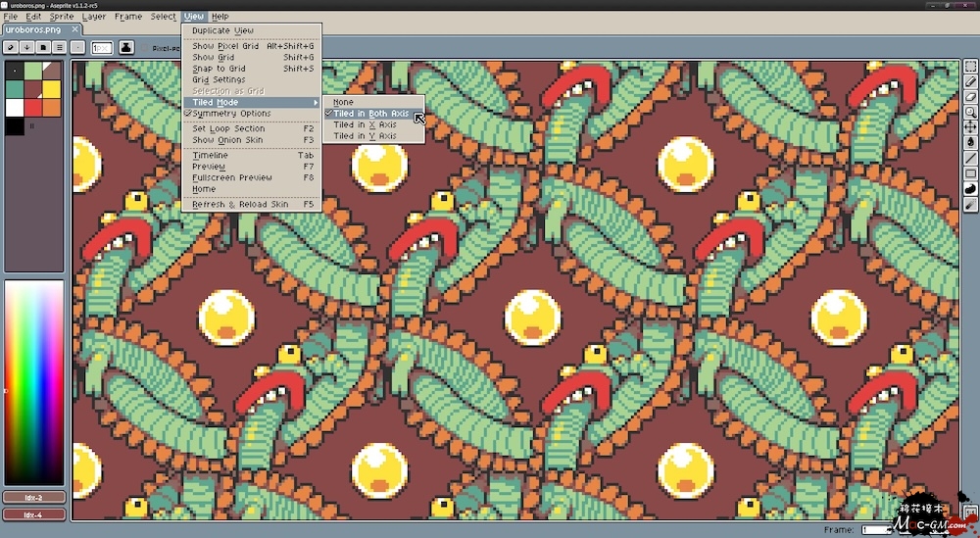Choose the None tiled mode option

tap(343, 102)
